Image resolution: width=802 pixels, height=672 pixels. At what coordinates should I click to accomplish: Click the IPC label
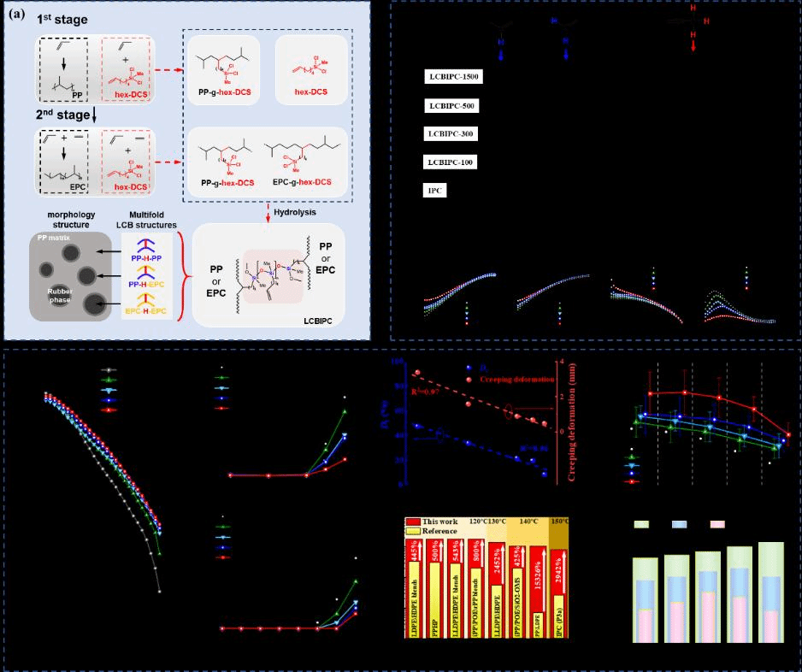pos(435,191)
